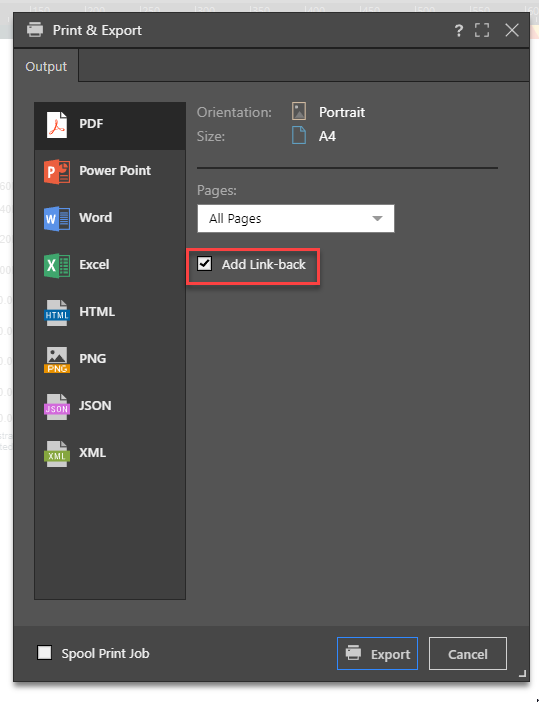Choose the HTML file output icon
This screenshot has width=539, height=702.
tap(57, 312)
